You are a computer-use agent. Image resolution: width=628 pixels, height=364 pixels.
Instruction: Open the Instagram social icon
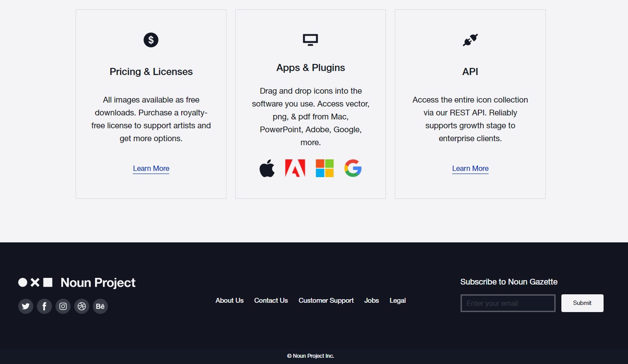click(x=63, y=306)
